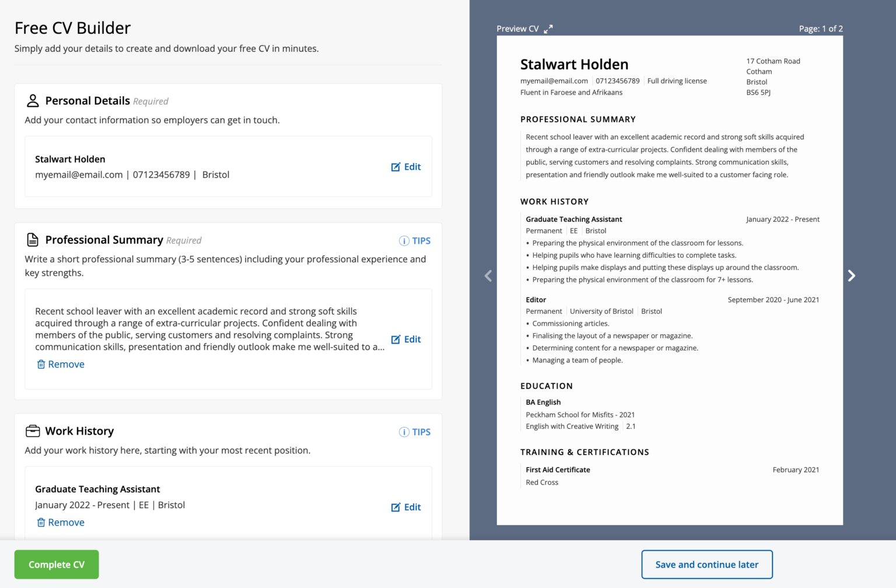Click the Professional Summary document icon
This screenshot has width=896, height=588.
[33, 239]
